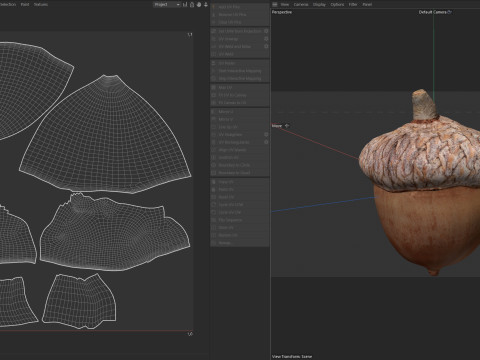Select the UV Weld menu entry

(x=240, y=54)
